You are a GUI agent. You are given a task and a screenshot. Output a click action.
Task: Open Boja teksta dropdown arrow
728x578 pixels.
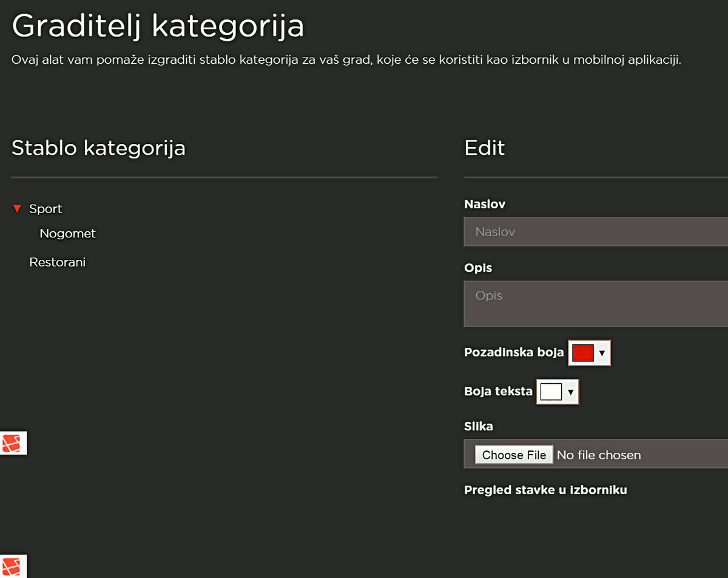tap(570, 392)
